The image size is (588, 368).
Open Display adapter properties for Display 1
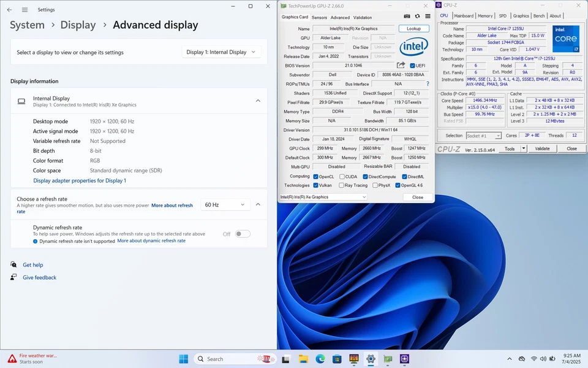[80, 180]
